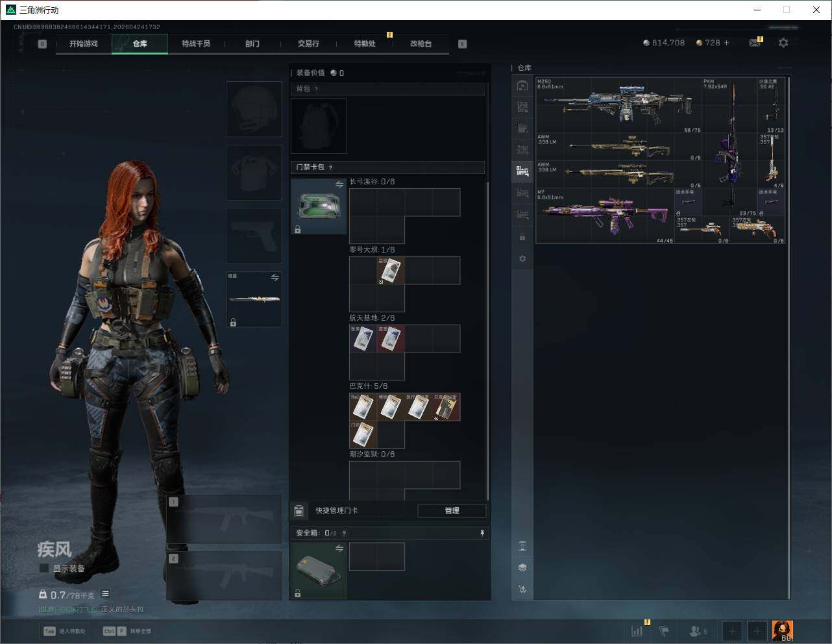Select the equipped melee knife slot
Viewport: 832px width, 644px height.
[254, 299]
